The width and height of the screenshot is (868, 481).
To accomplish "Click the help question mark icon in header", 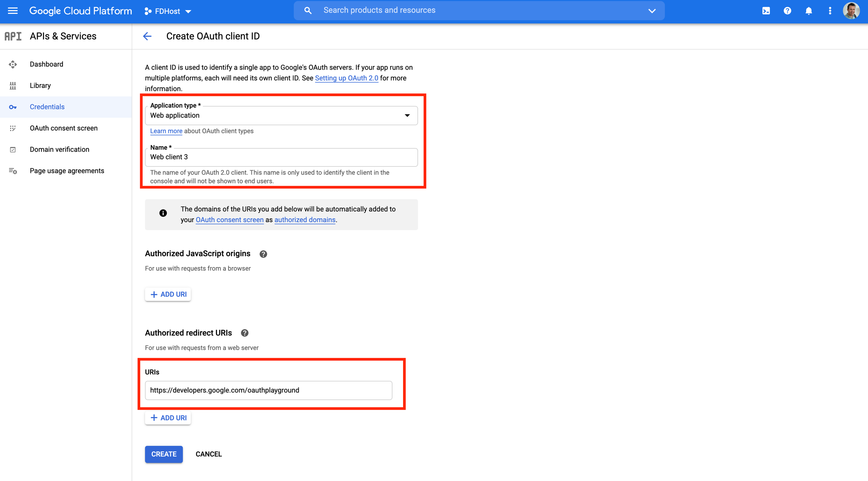I will click(787, 11).
